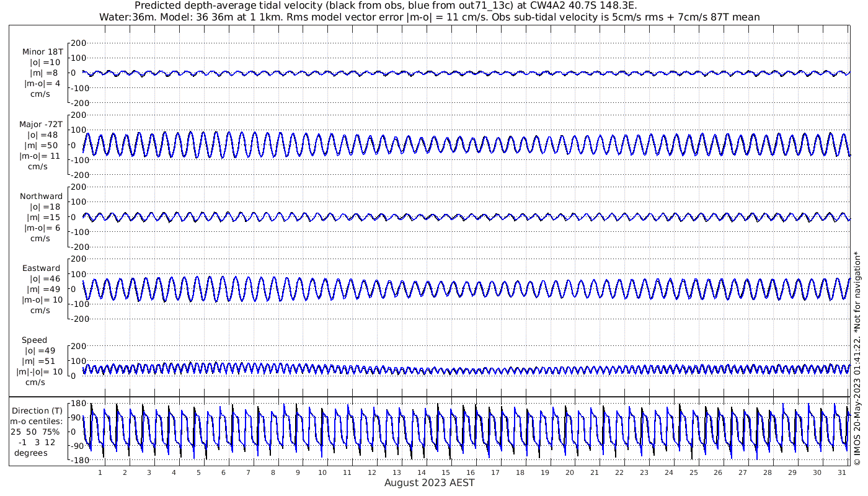The width and height of the screenshot is (868, 496).
Task: Select the "Minor 18T" panel label
Action: pyautogui.click(x=42, y=51)
